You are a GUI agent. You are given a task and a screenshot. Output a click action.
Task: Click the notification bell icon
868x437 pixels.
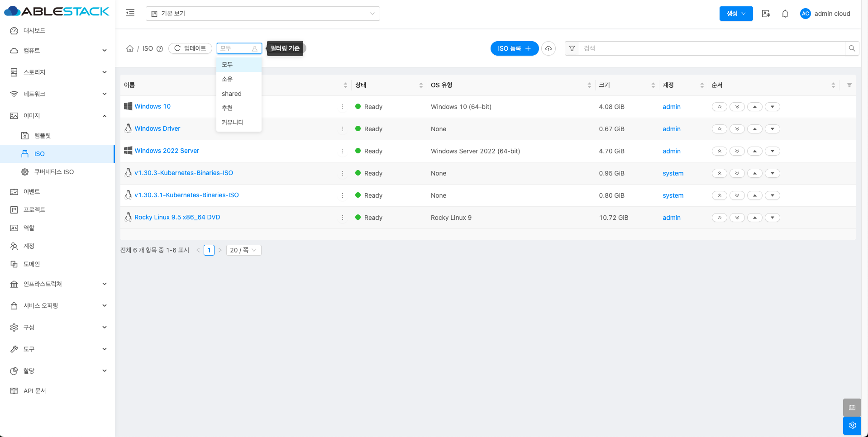(785, 14)
